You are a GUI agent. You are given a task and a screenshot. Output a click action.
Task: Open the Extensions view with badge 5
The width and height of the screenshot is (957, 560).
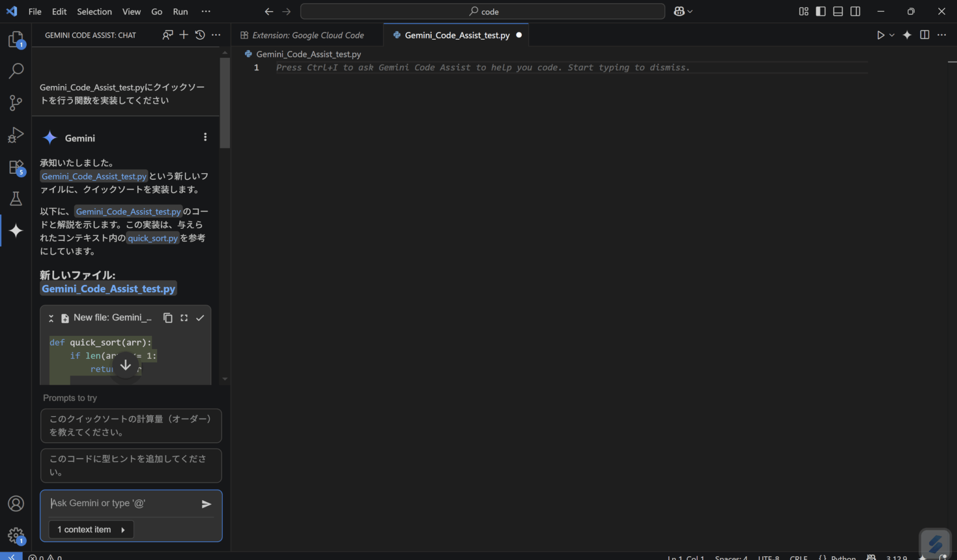16,167
